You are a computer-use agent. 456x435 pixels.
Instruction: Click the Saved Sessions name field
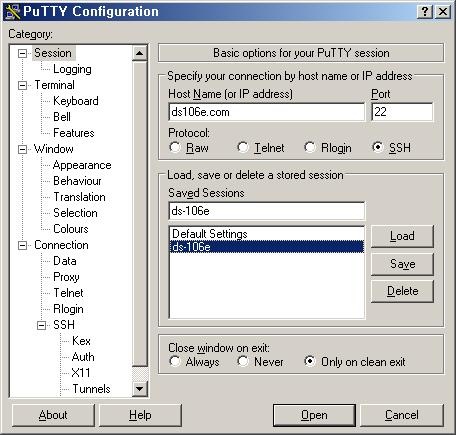[267, 211]
